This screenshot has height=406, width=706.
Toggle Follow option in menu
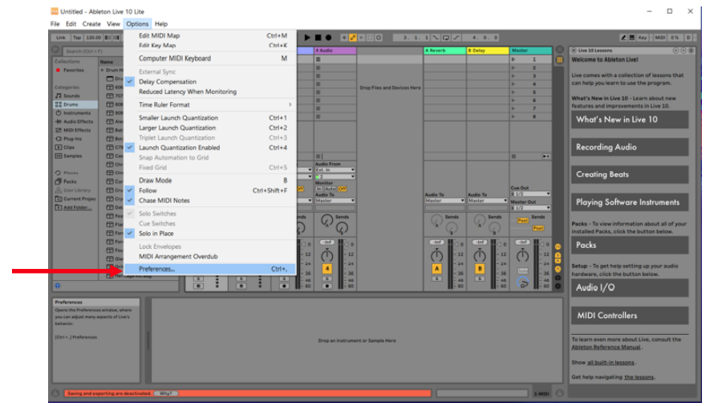(210, 190)
